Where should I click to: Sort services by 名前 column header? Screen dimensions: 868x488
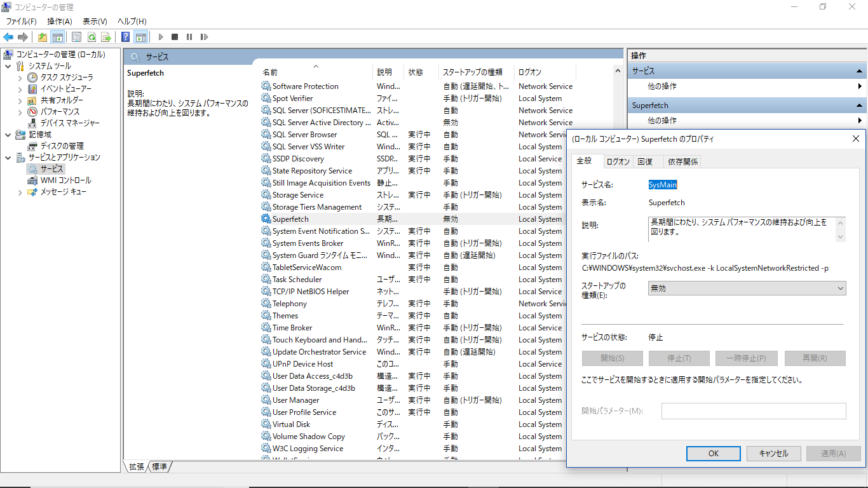click(x=315, y=72)
